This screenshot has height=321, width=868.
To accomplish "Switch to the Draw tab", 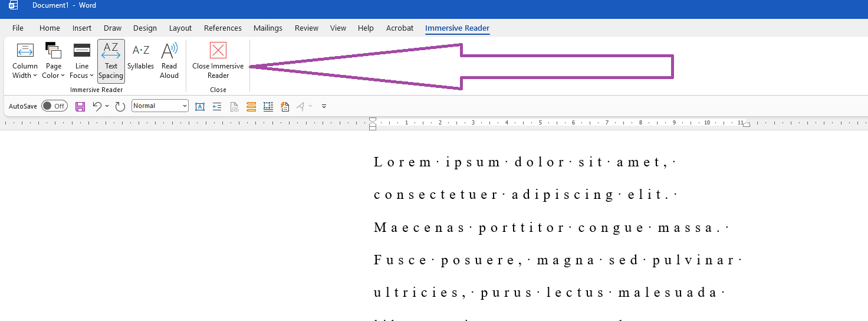I will tap(113, 28).
